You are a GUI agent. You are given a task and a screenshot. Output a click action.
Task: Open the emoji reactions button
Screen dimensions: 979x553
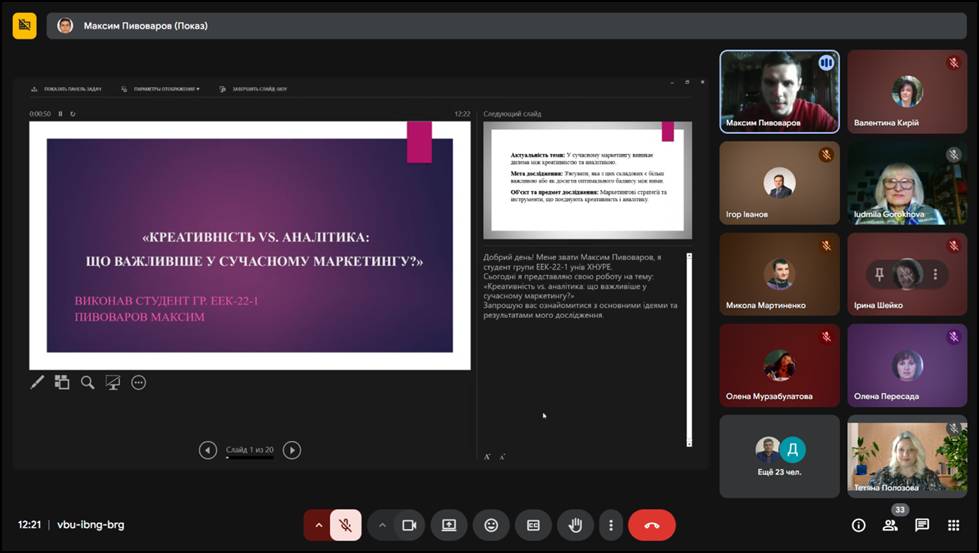point(491,525)
